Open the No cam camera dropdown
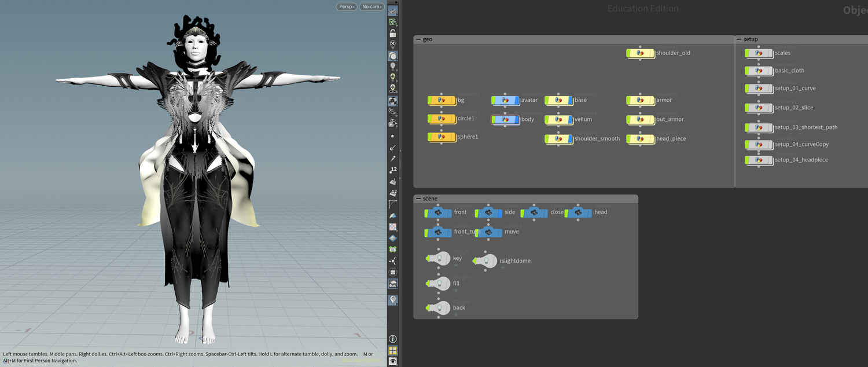Viewport: 868px width, 367px height. coord(372,7)
